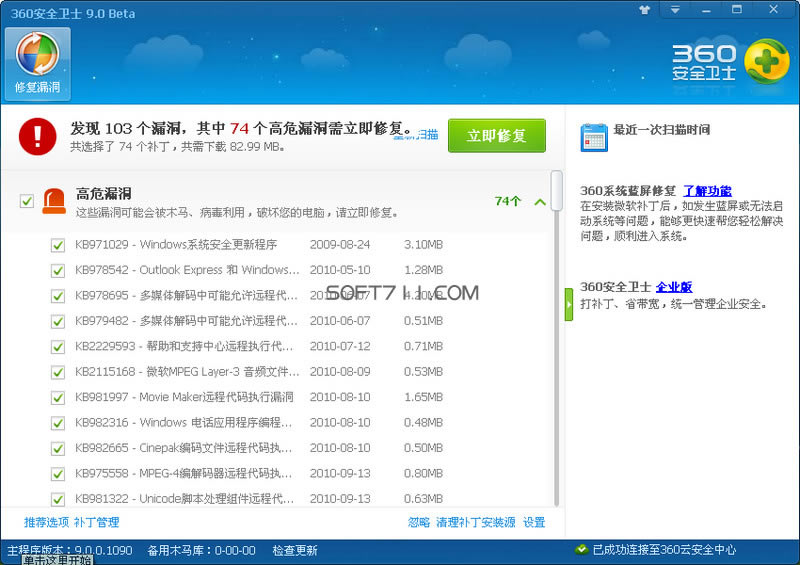The image size is (800, 565).
Task: Click the green shield cloud connection icon
Action: tap(581, 550)
